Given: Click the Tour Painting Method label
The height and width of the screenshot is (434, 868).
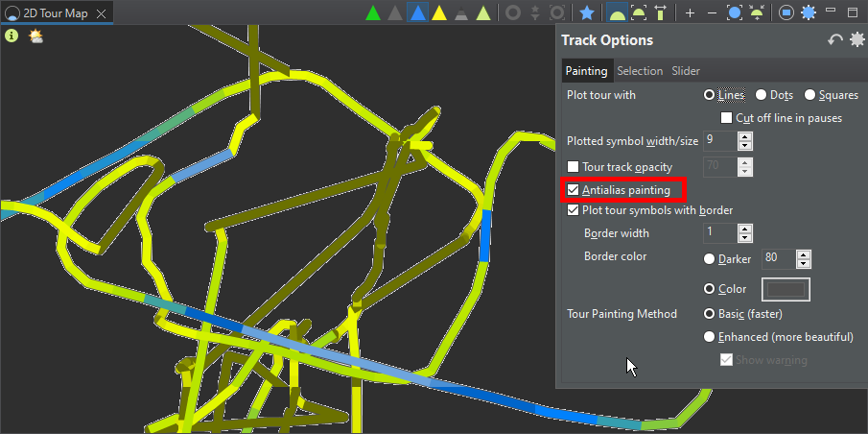Looking at the screenshot, I should point(622,314).
